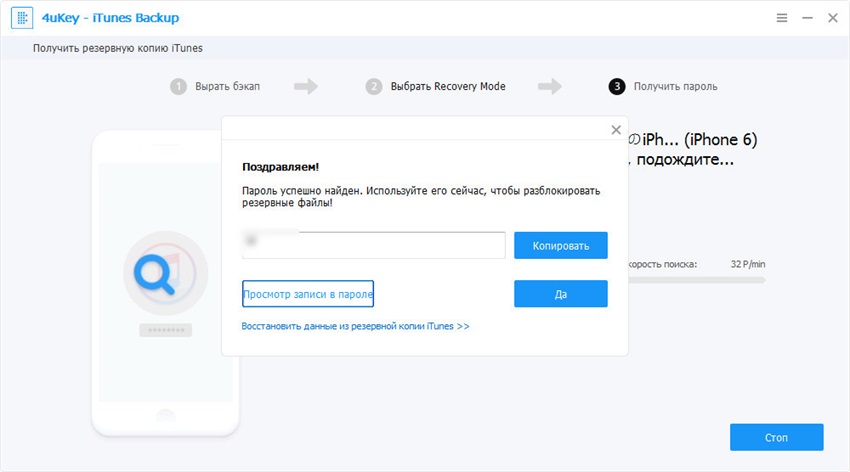Click the 4uKey app logo icon

tap(22, 18)
